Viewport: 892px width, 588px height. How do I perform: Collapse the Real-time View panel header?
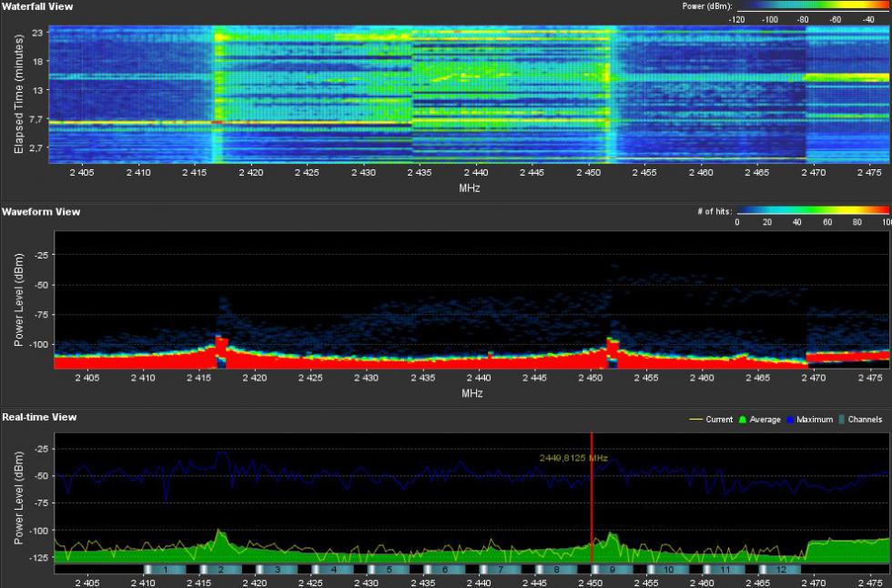pyautogui.click(x=38, y=417)
